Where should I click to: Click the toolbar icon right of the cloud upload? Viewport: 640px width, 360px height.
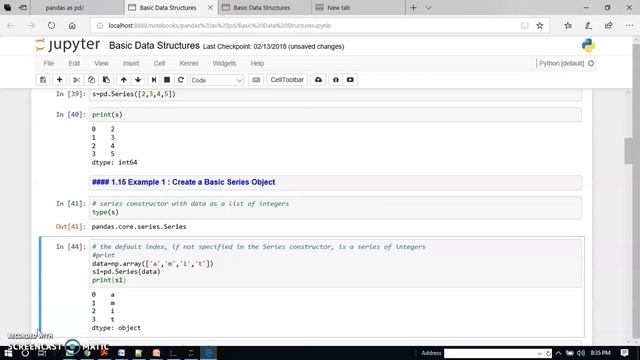pyautogui.click(x=336, y=80)
